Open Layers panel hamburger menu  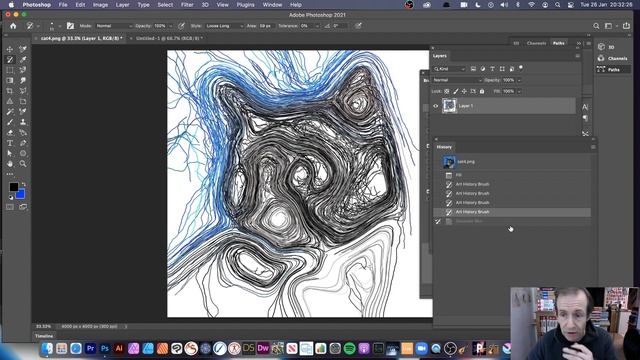point(578,56)
